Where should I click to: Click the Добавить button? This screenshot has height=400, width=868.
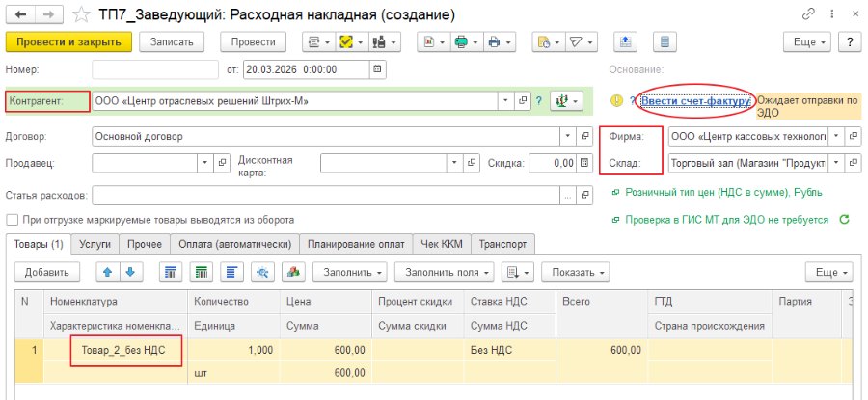(x=47, y=272)
